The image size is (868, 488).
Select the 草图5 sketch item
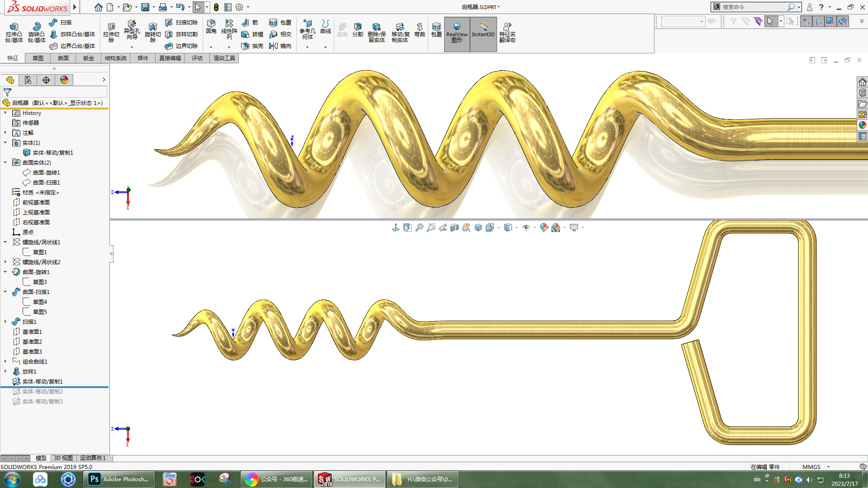point(35,312)
